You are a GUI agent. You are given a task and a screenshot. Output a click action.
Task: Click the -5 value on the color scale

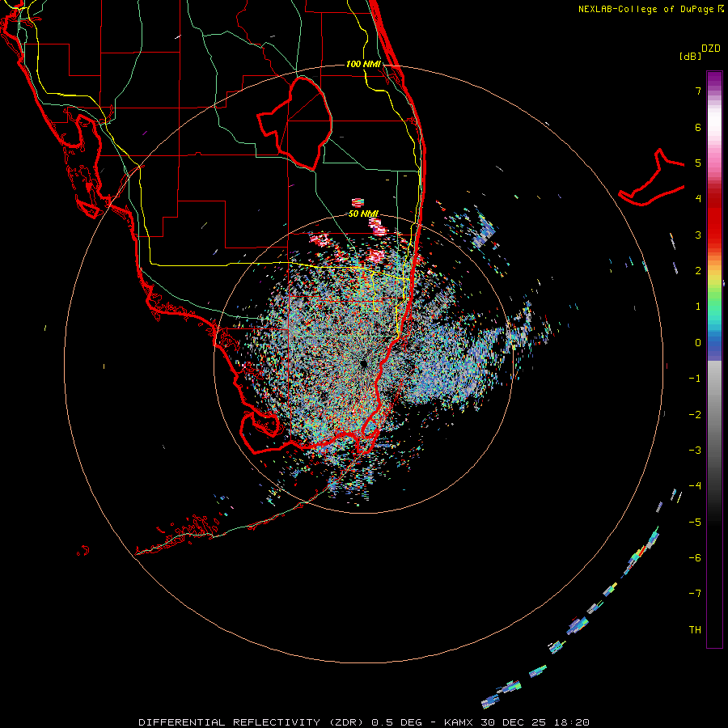point(695,523)
